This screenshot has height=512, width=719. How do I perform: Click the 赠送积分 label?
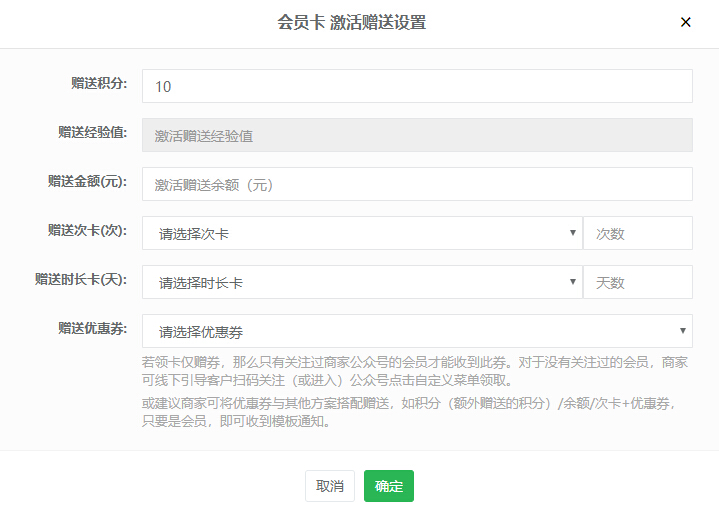coord(99,83)
